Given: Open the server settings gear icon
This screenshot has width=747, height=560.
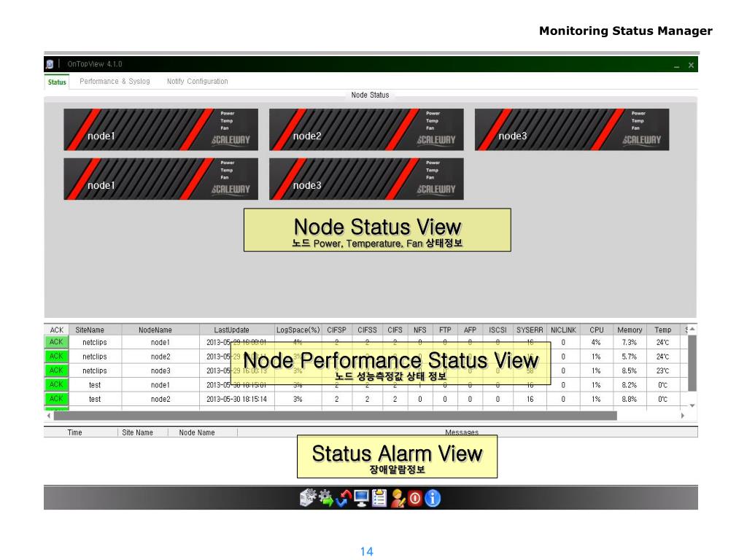Looking at the screenshot, I should pos(308,498).
